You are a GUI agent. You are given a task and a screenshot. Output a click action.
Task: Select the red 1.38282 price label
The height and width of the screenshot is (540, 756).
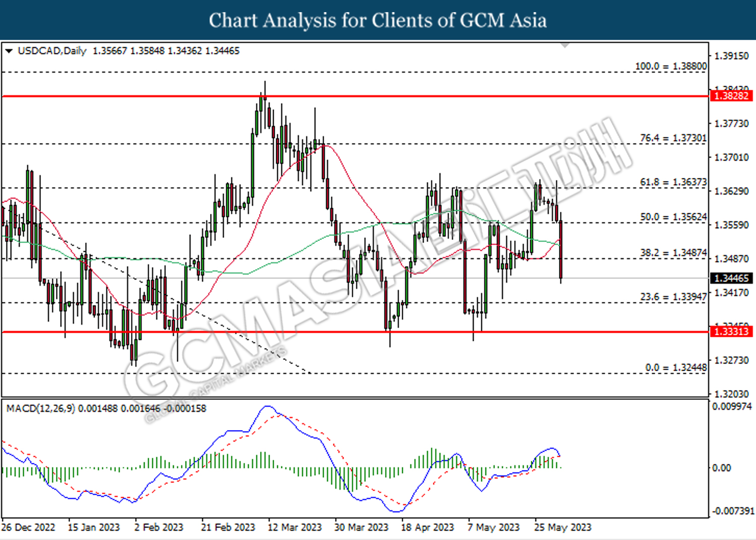732,96
